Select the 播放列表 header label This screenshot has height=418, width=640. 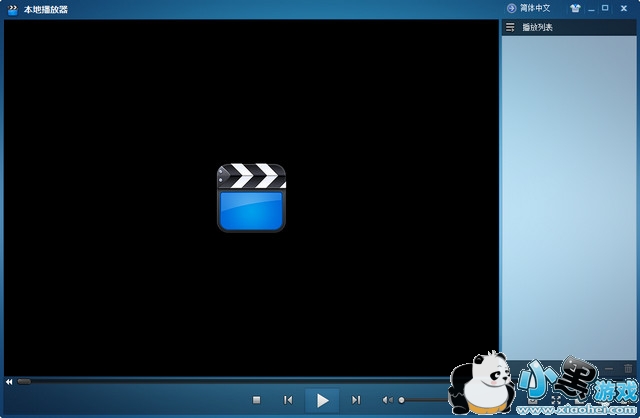538,27
